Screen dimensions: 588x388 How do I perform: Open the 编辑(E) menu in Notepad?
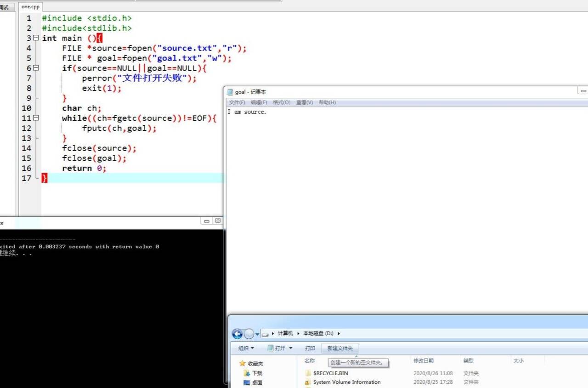coord(259,102)
